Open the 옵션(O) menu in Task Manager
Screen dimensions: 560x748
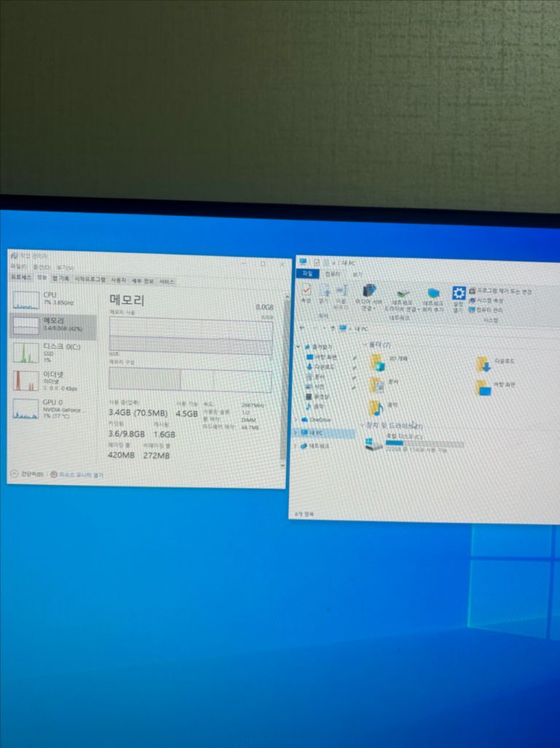(41, 267)
